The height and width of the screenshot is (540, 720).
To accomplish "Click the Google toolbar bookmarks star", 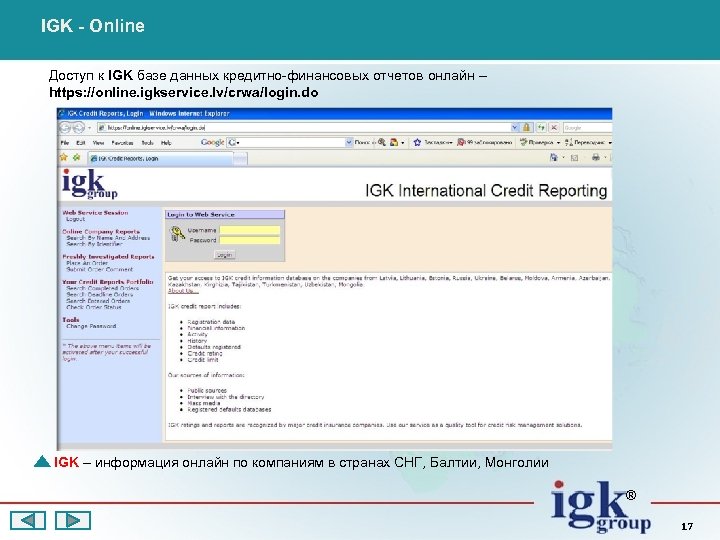I will [x=417, y=142].
